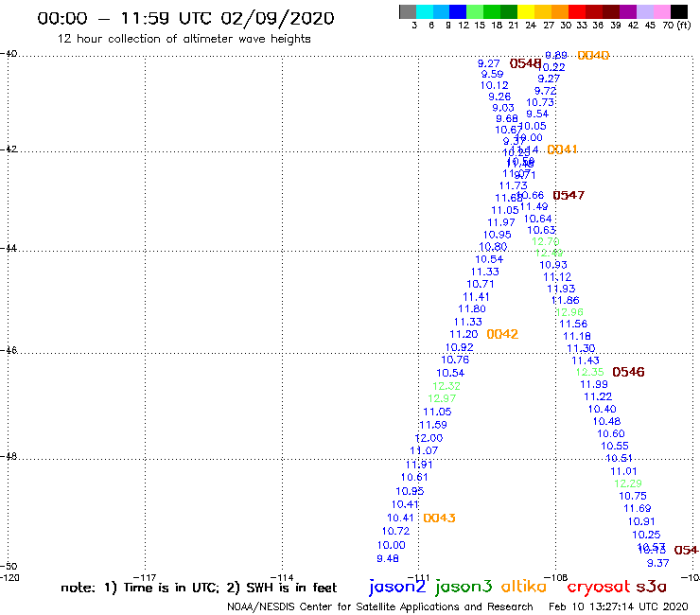Click the orange time marker '0043'
The width and height of the screenshot is (700, 615).
pyautogui.click(x=439, y=518)
